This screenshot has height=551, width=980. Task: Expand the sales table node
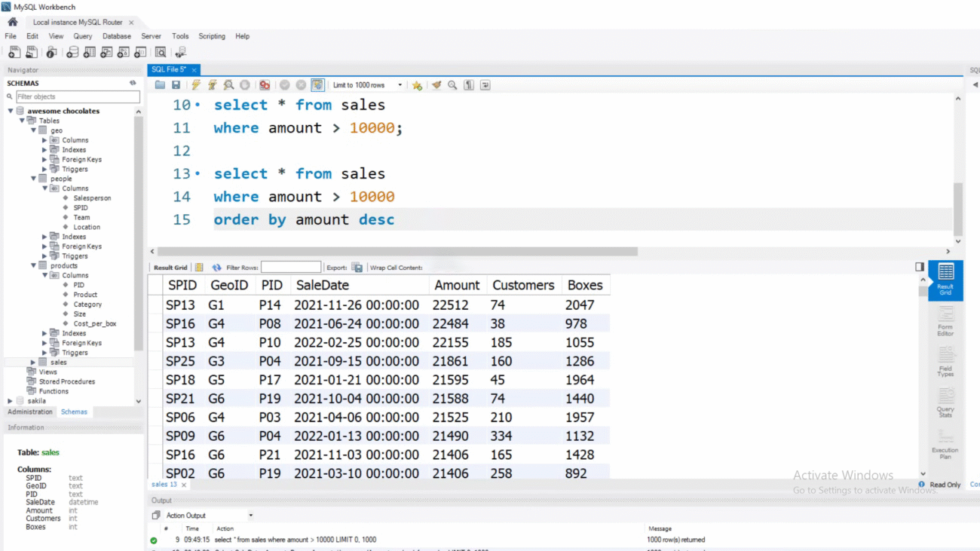33,363
